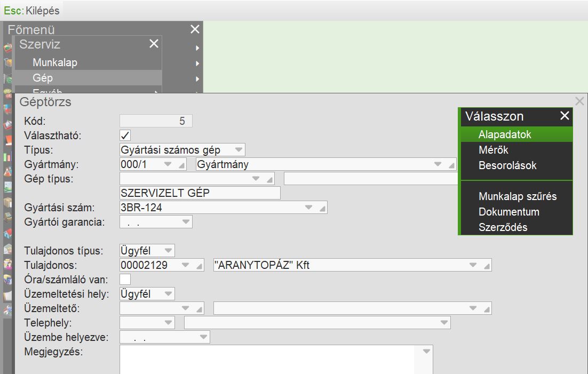Screen dimensions: 588x374
Task: Open the Üzemeltetési hely dropdown
Action: point(169,293)
